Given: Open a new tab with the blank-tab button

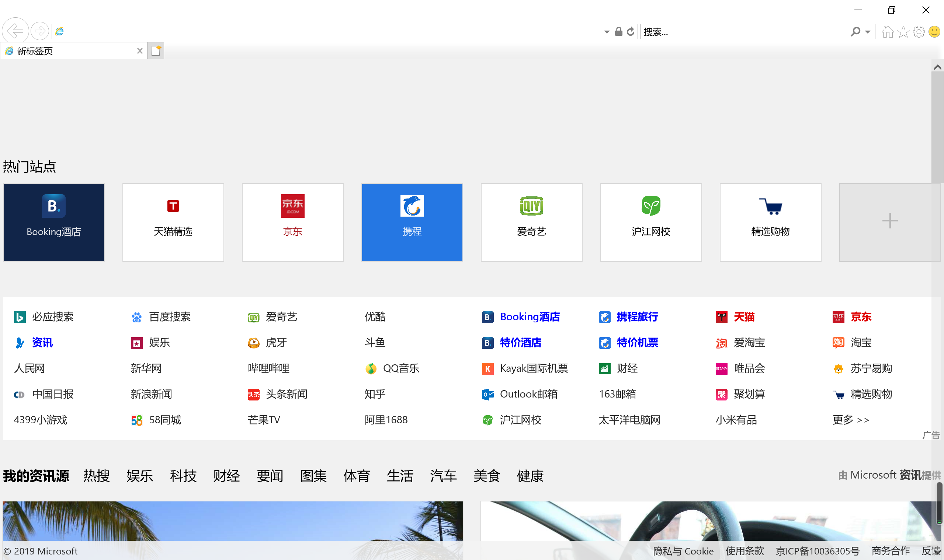Looking at the screenshot, I should click(156, 50).
